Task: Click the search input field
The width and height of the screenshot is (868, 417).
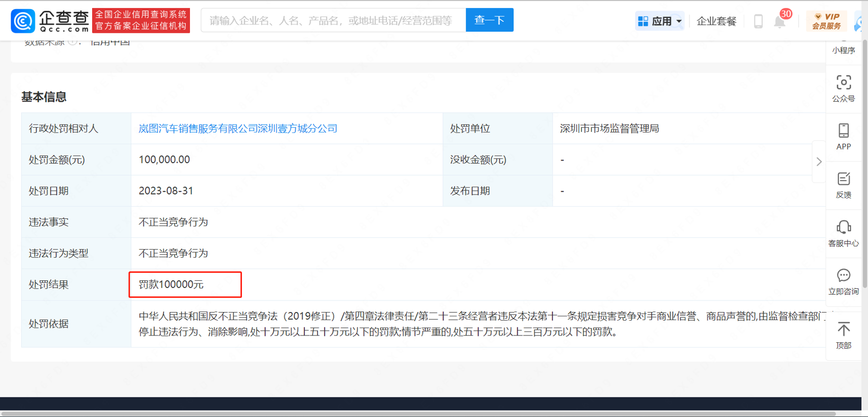Action: pos(333,20)
